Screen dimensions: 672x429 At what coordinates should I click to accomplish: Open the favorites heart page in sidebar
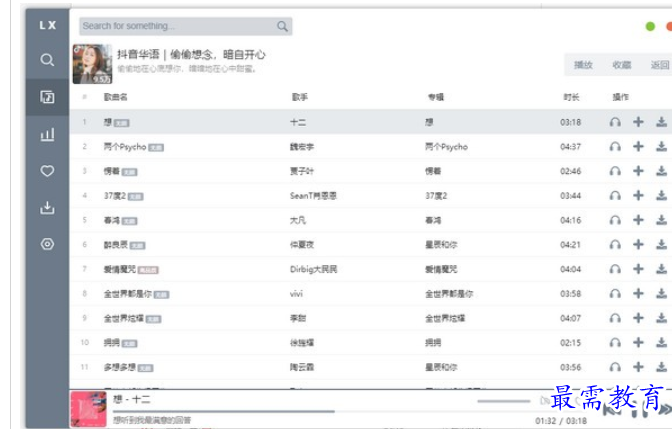pos(47,171)
